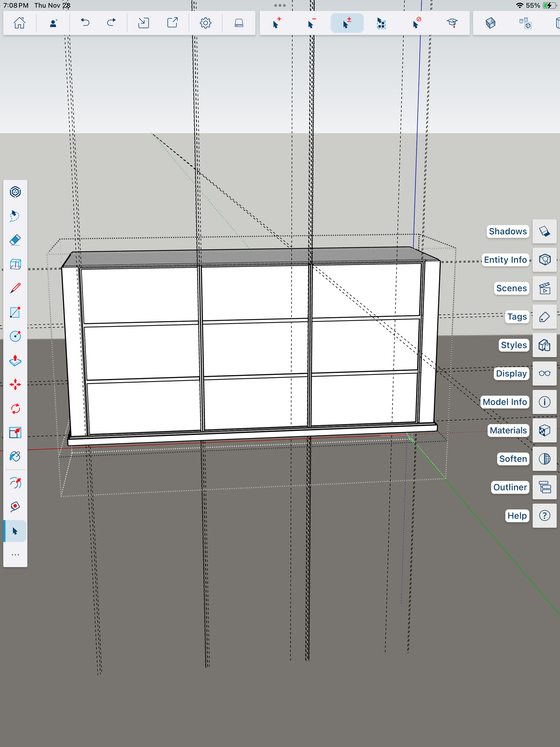560x747 pixels.
Task: Open the Styles panel
Action: coord(544,345)
